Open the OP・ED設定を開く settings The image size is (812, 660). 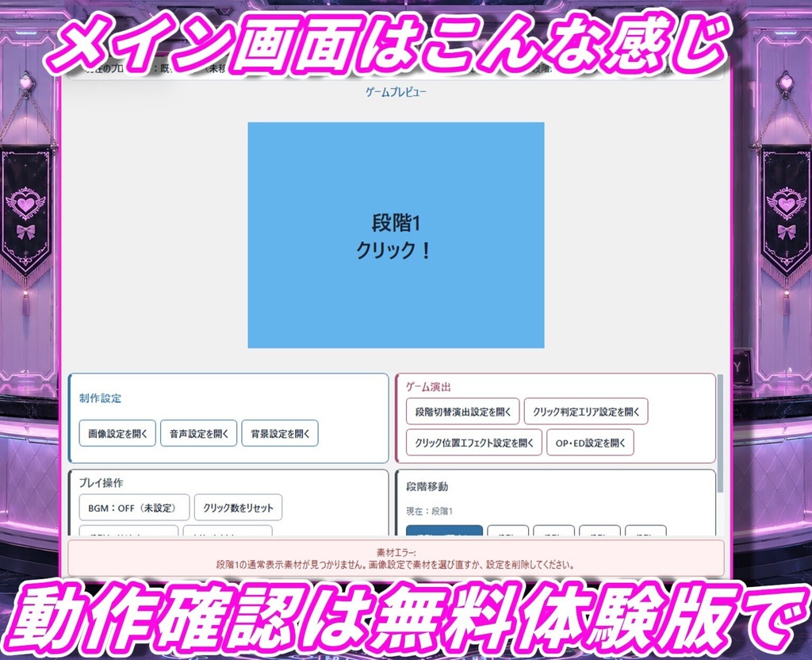[590, 443]
